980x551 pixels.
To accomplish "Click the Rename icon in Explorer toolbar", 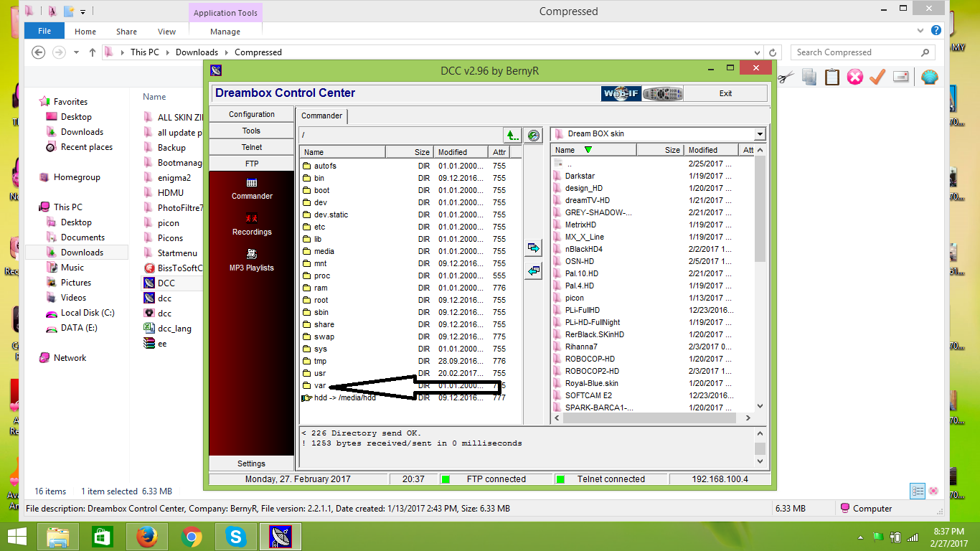I will (901, 77).
